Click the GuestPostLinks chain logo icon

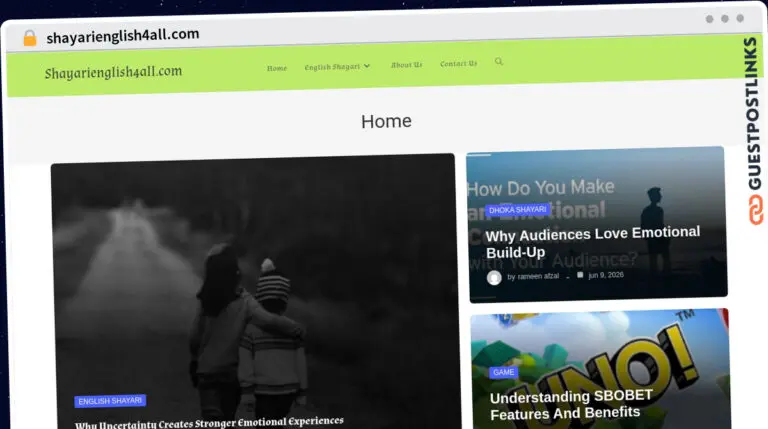click(756, 210)
